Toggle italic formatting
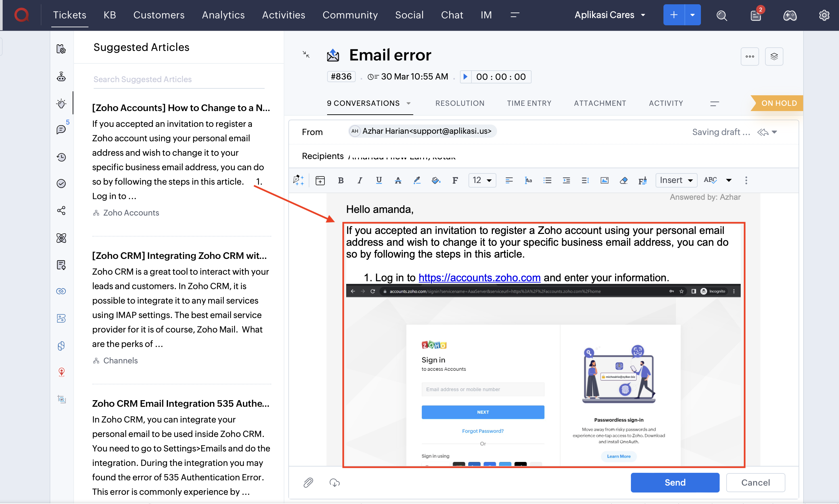This screenshot has width=839, height=504. tap(360, 180)
